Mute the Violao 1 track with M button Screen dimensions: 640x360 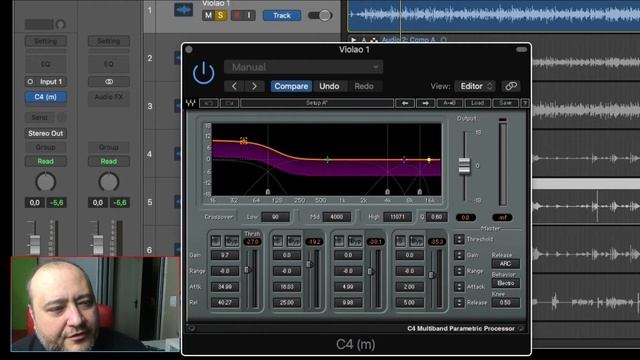(208, 16)
